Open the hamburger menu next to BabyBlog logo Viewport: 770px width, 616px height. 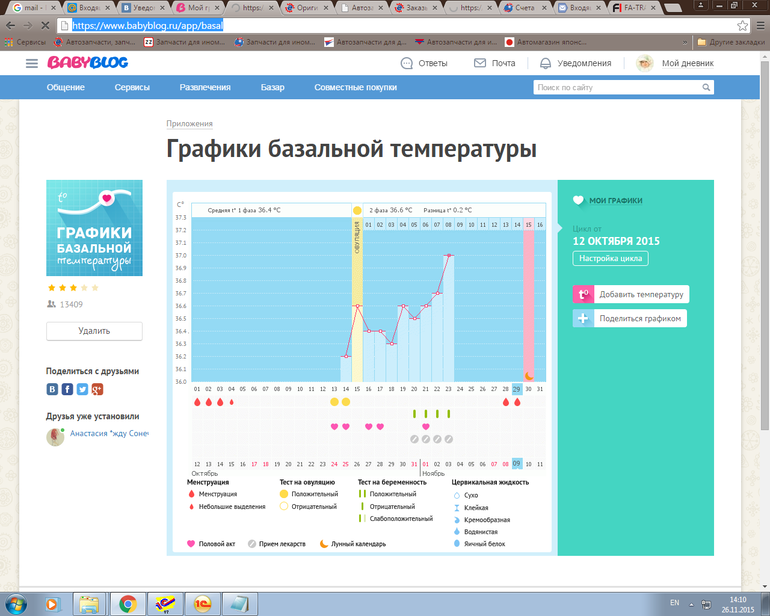pos(32,63)
